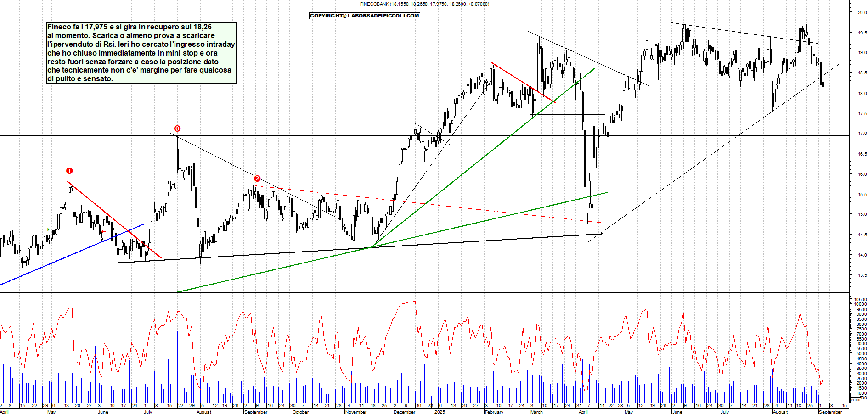Click the November month label on time axis
The width and height of the screenshot is (868, 414).
pos(356,412)
